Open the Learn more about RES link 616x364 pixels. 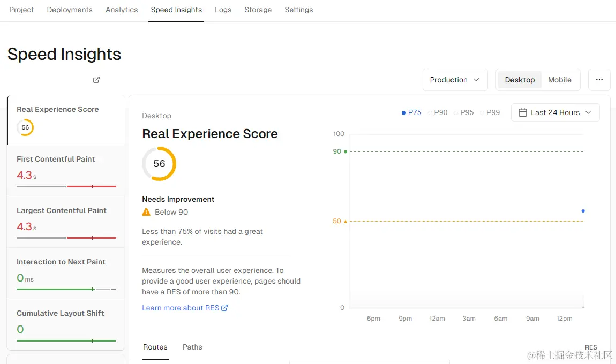click(x=185, y=308)
